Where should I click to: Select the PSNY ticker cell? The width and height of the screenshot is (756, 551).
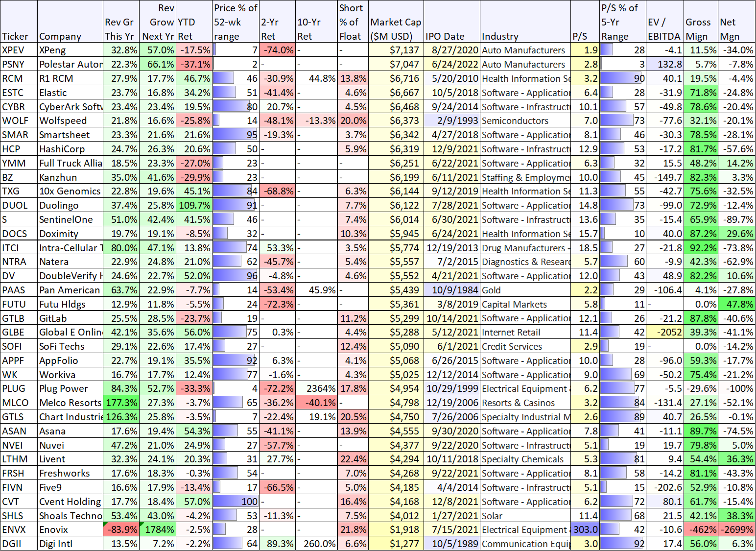tap(19, 64)
